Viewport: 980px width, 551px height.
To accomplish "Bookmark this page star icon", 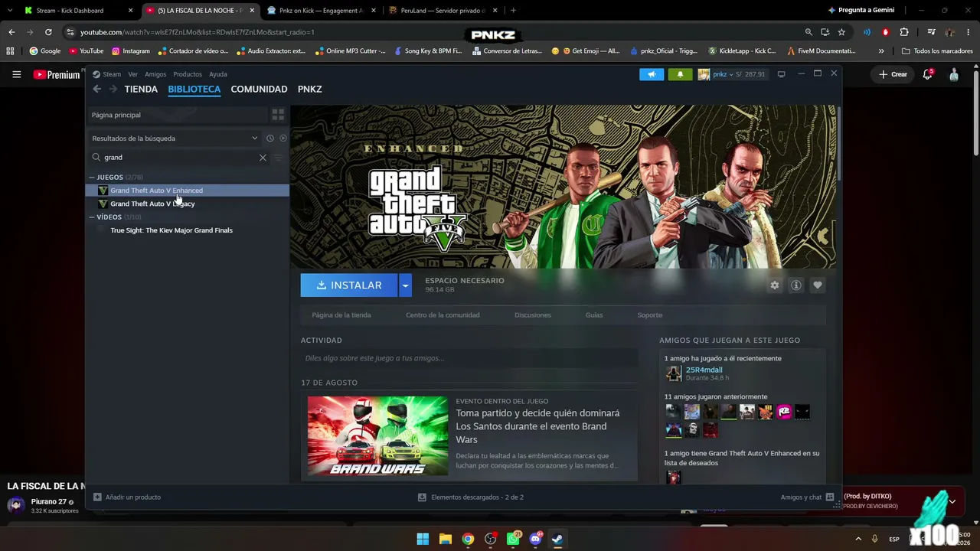I will click(841, 32).
